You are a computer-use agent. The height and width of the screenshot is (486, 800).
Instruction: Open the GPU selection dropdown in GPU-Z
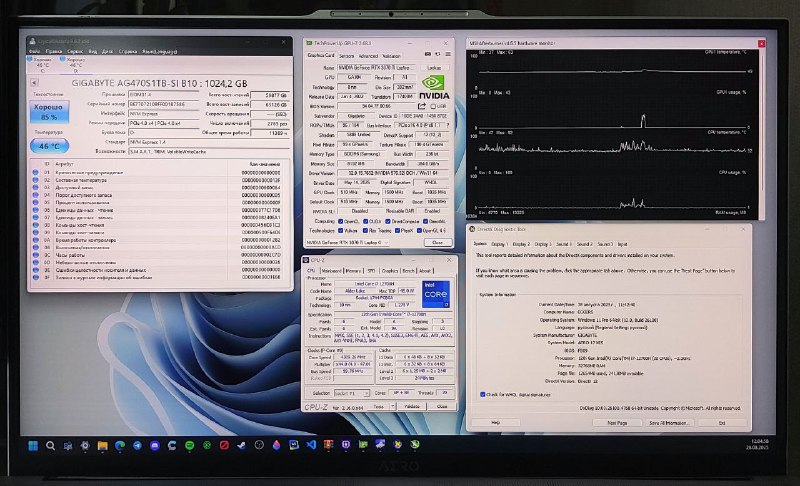coord(348,243)
